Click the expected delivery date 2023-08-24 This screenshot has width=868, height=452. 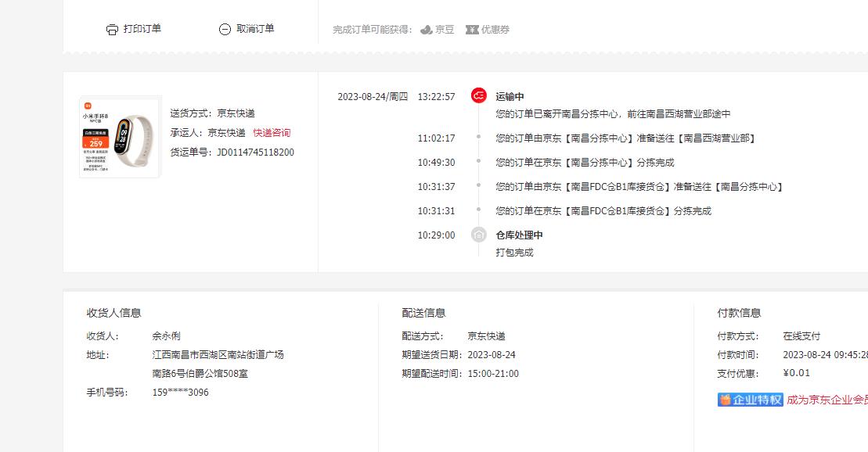click(x=492, y=354)
